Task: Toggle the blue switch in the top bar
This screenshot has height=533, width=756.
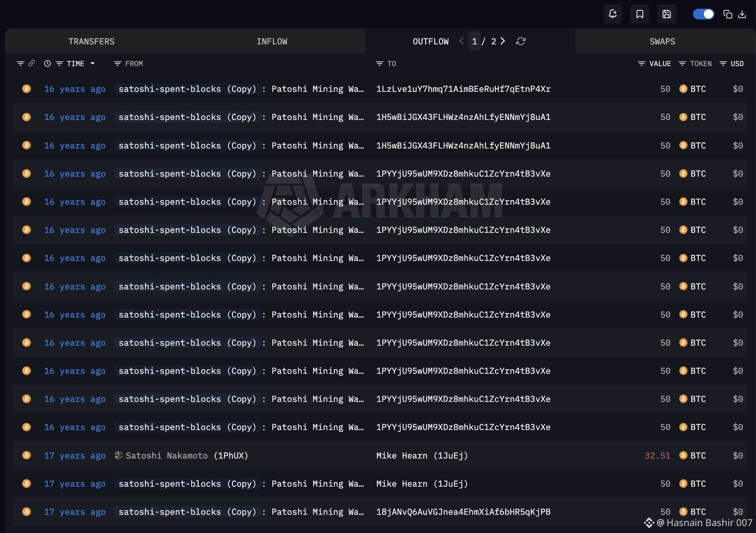Action: point(703,14)
